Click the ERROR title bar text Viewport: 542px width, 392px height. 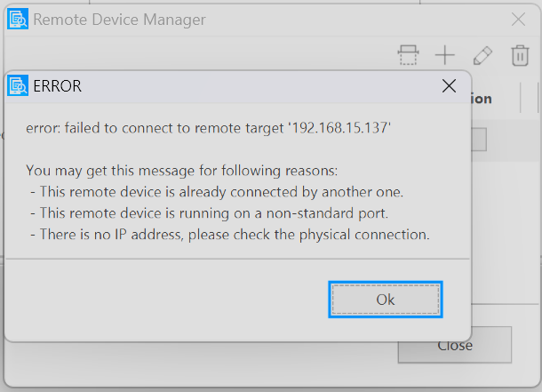click(x=57, y=86)
